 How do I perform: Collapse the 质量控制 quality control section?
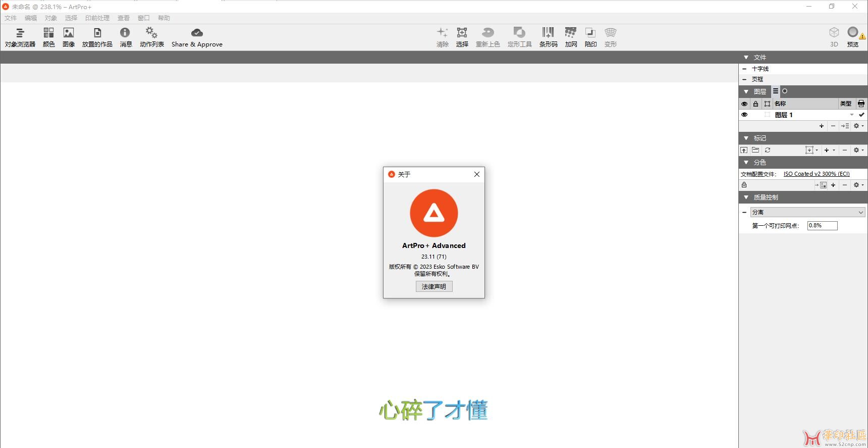tap(746, 197)
